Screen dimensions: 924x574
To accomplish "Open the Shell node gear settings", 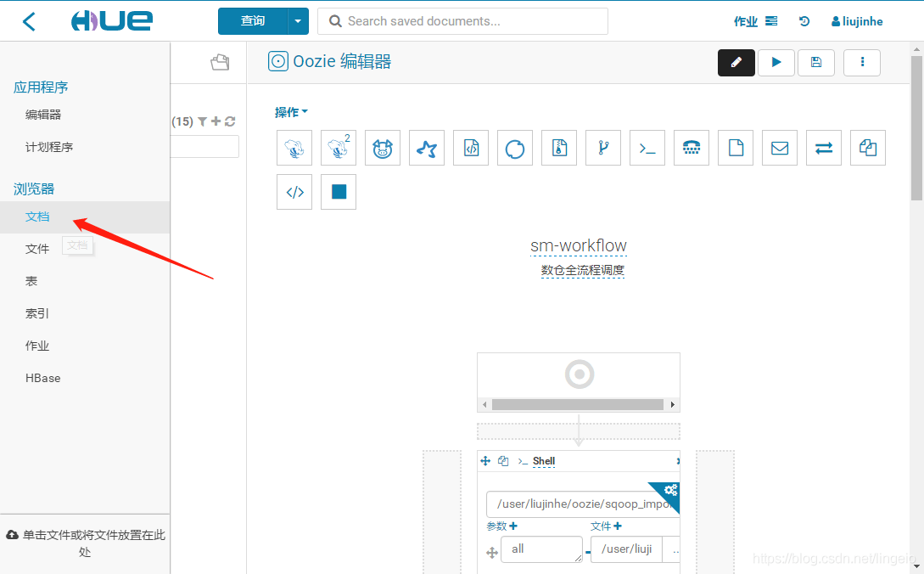I will point(670,490).
